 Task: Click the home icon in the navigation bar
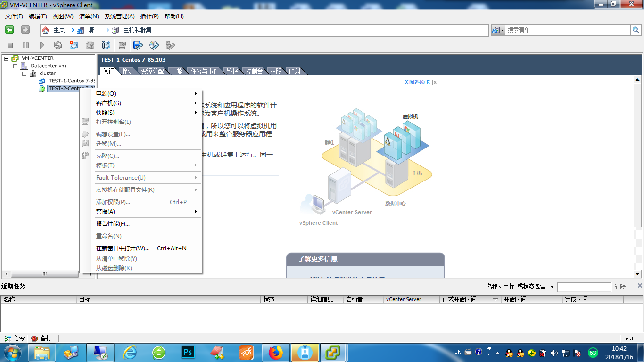[46, 30]
